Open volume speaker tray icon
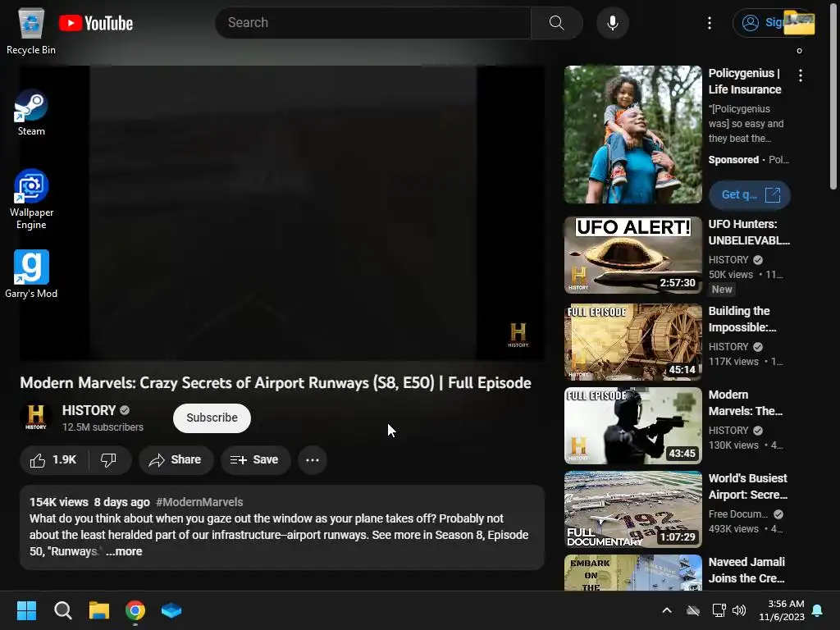Screen dimensions: 840x630 pyautogui.click(x=739, y=610)
